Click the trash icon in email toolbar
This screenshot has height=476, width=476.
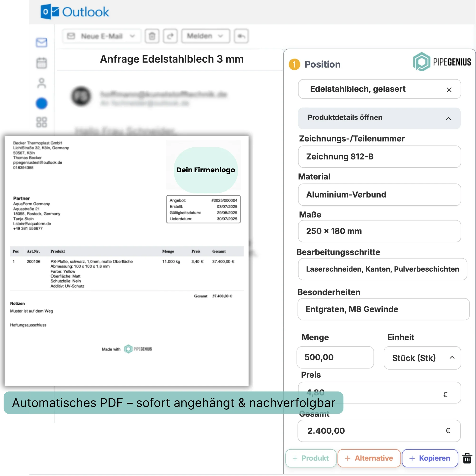tap(152, 36)
